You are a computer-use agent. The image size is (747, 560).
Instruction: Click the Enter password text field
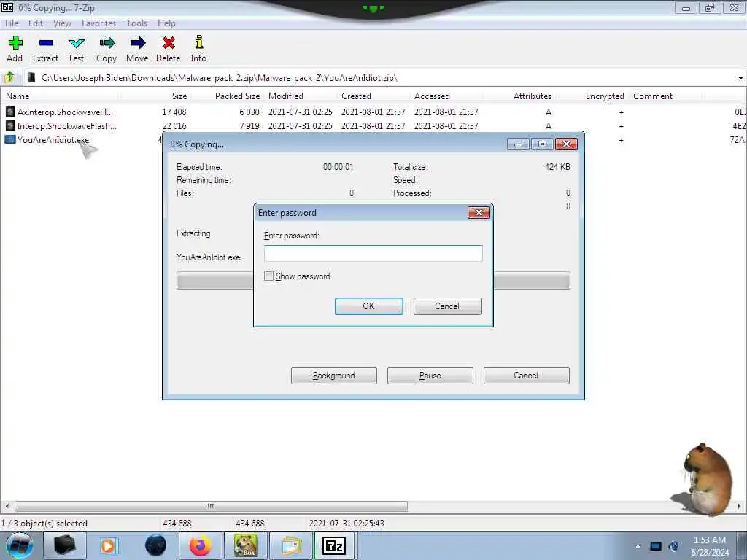point(373,253)
